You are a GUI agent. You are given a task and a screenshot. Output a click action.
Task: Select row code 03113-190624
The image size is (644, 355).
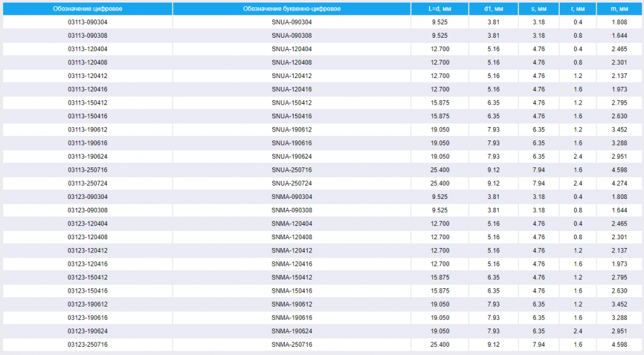pos(87,157)
